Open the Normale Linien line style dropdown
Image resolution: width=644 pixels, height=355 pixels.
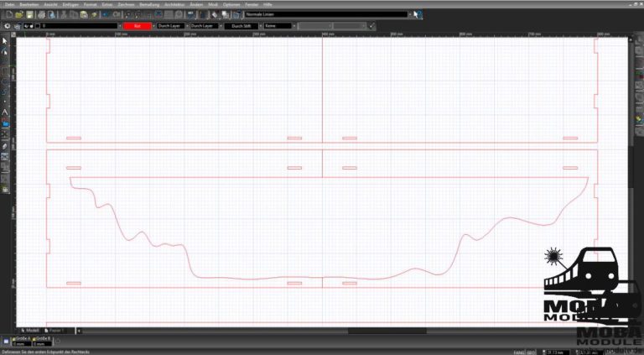coord(329,14)
